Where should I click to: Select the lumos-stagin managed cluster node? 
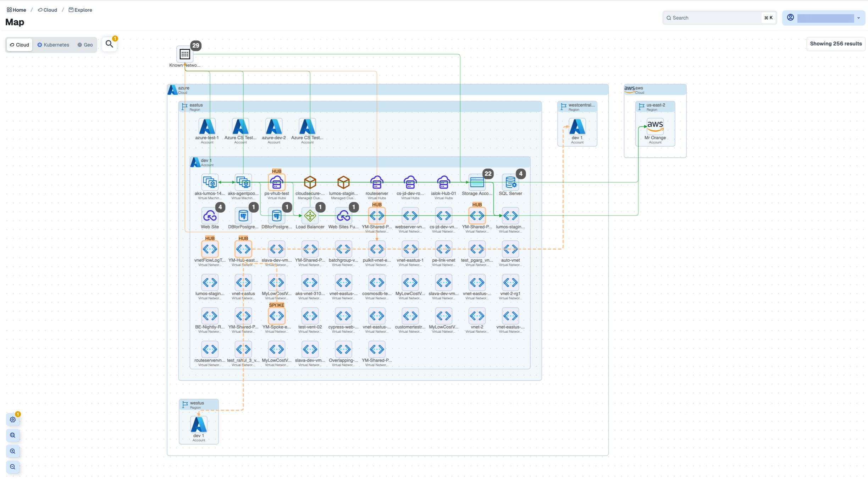tap(343, 183)
